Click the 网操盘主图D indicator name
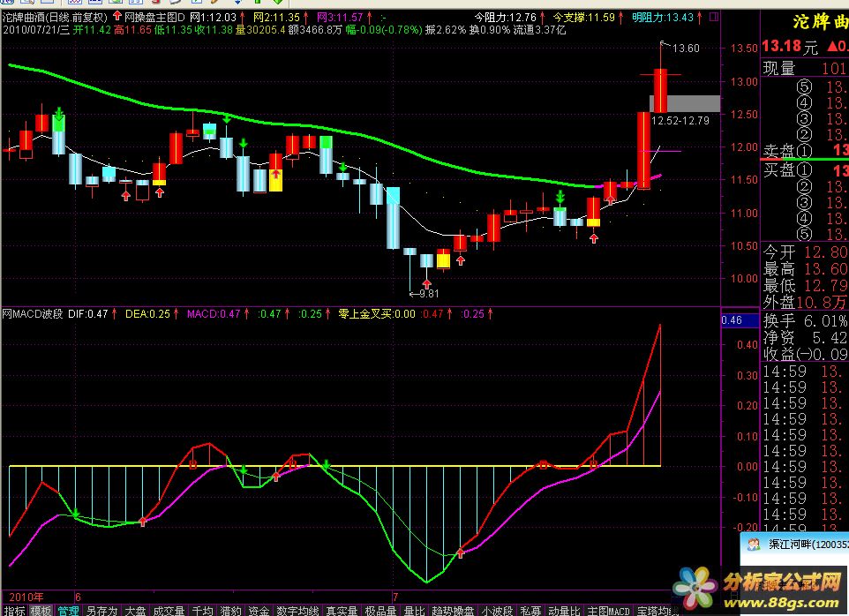The width and height of the screenshot is (849, 616). point(154,18)
